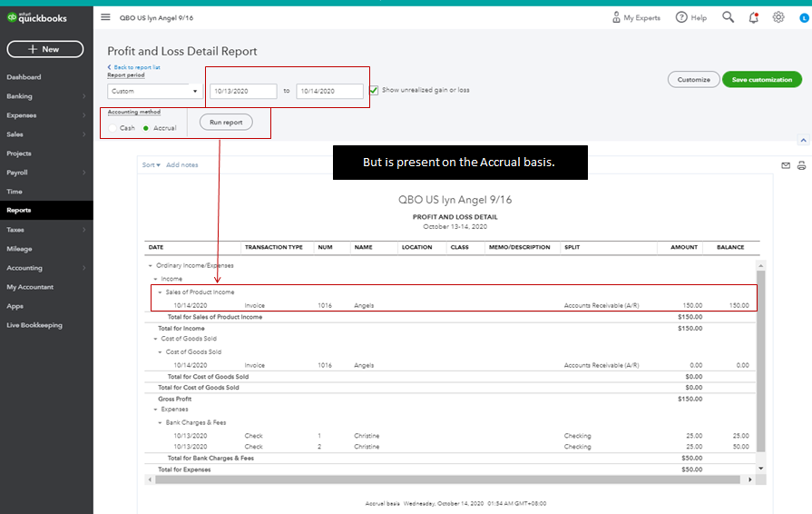This screenshot has width=812, height=514.
Task: Open My Experts in the header
Action: coord(637,17)
